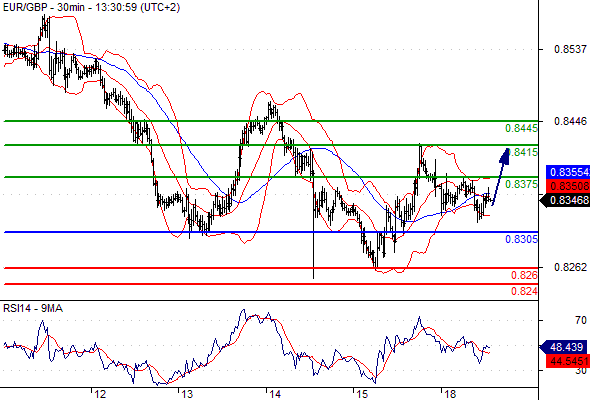Click the blue 0.8305 pivot label
This screenshot has height=400, width=590.
[x=522, y=239]
